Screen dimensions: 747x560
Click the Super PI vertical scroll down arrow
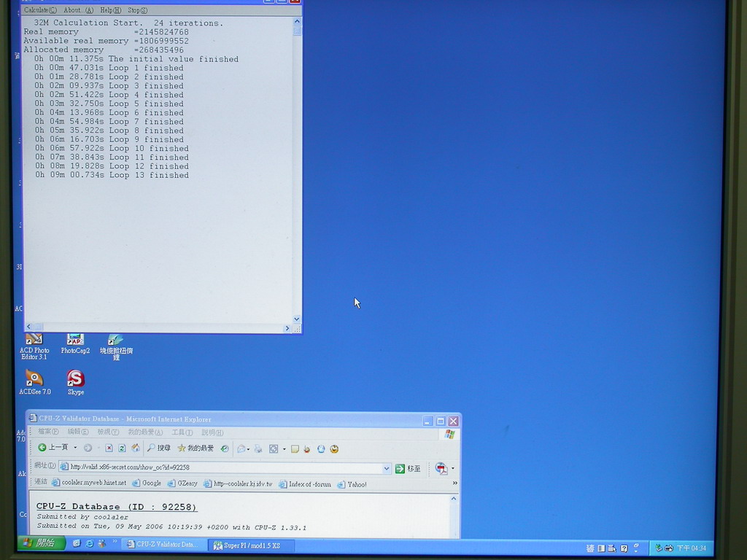[297, 319]
